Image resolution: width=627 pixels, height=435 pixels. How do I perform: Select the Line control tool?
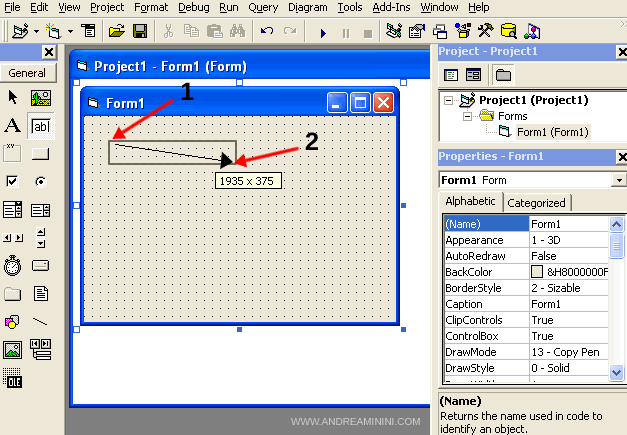[x=40, y=321]
